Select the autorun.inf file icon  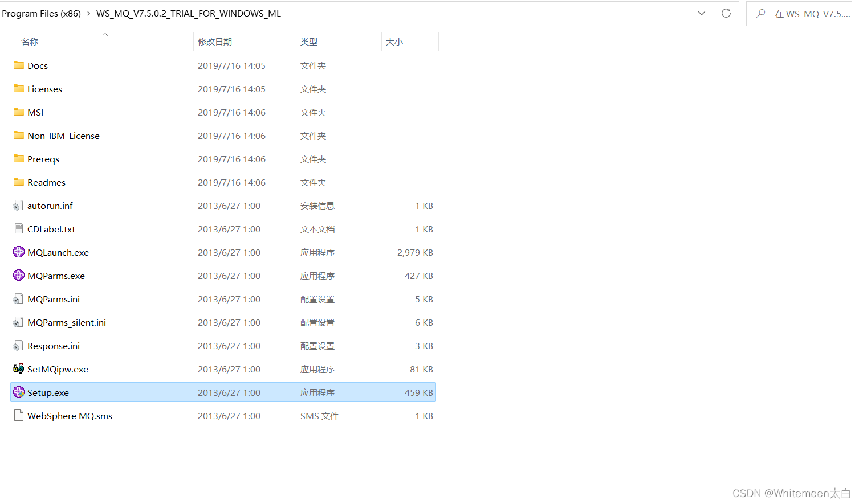point(19,206)
